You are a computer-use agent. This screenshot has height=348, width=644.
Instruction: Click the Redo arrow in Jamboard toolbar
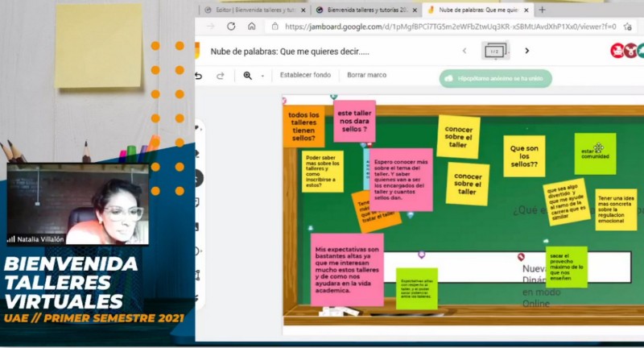click(x=220, y=76)
